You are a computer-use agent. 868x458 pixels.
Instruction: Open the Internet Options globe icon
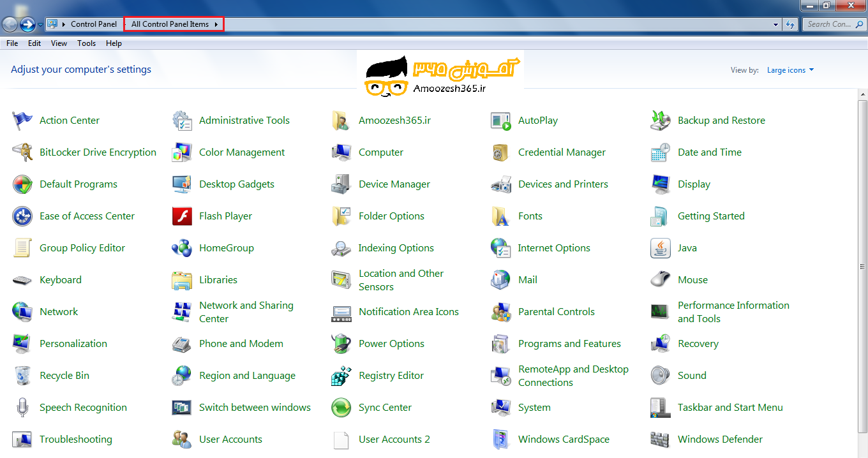[501, 248]
